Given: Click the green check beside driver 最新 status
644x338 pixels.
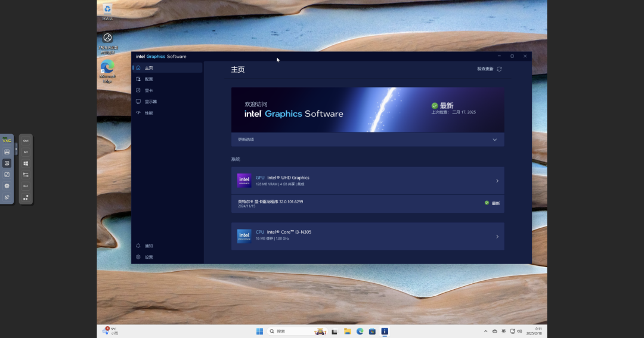Looking at the screenshot, I should [487, 203].
